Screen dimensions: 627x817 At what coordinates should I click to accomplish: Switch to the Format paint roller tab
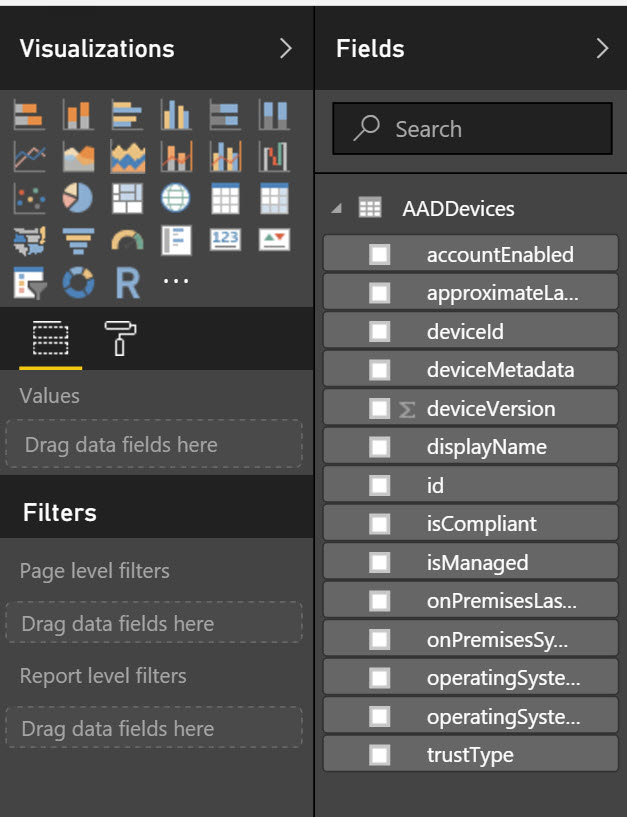120,340
